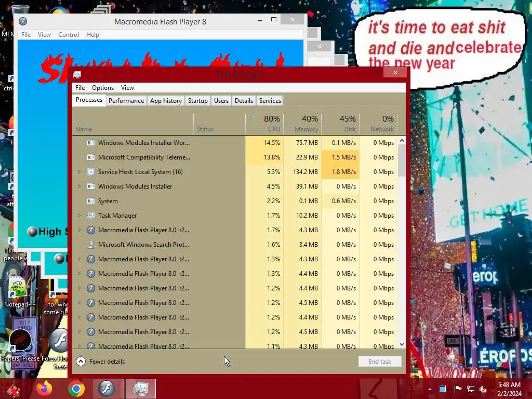Click the Start button ornament icon

click(13, 389)
